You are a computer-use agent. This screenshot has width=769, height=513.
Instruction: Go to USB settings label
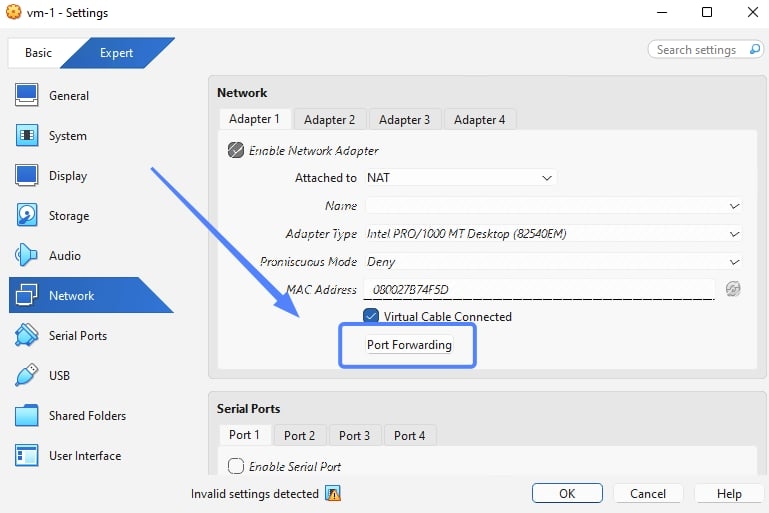coord(59,376)
